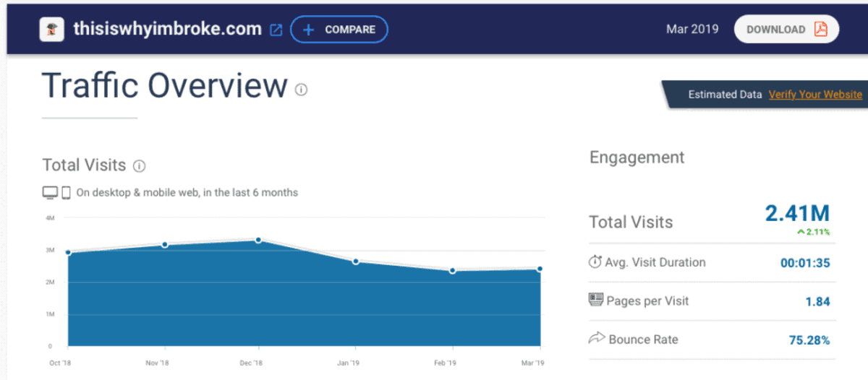This screenshot has height=380, width=868.
Task: Open the external link icon beside domain
Action: (276, 30)
